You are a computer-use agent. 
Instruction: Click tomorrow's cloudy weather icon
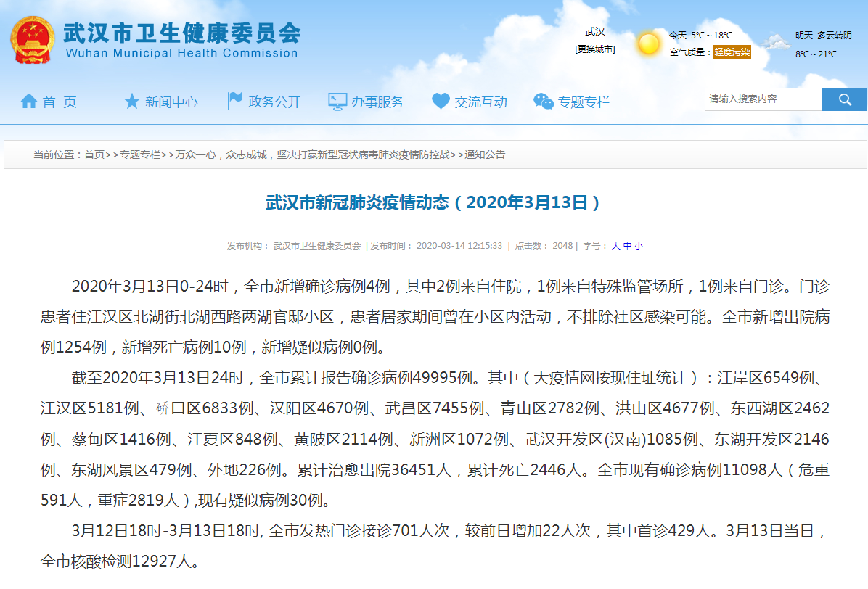tap(777, 42)
